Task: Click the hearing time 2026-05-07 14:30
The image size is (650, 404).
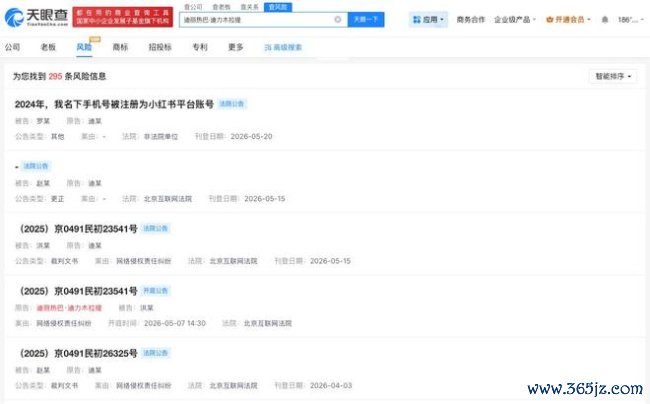Action: [x=175, y=323]
